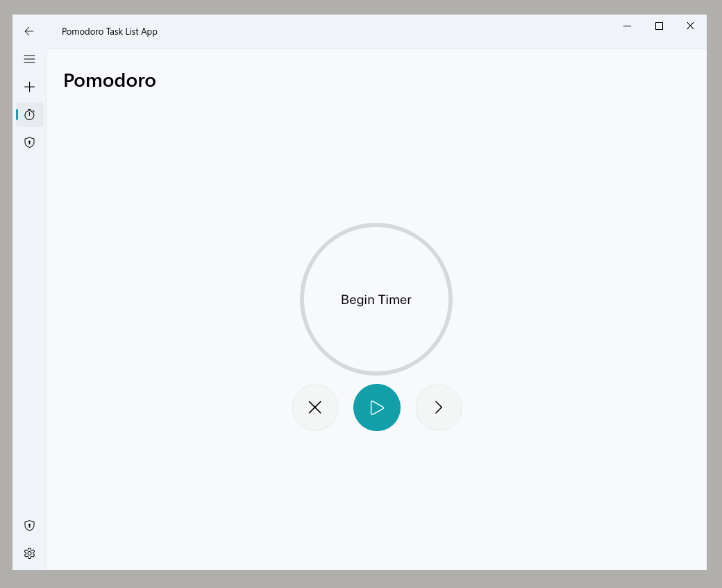Open settings via the gear icon
This screenshot has width=722, height=588.
pos(29,553)
